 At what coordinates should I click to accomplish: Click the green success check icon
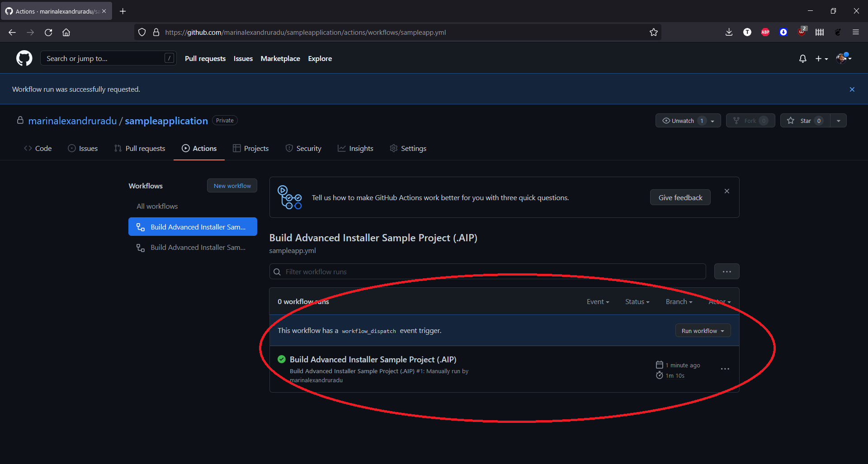point(282,359)
